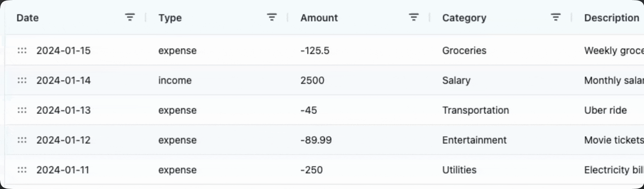
Task: Select the income type cell
Action: click(x=175, y=80)
